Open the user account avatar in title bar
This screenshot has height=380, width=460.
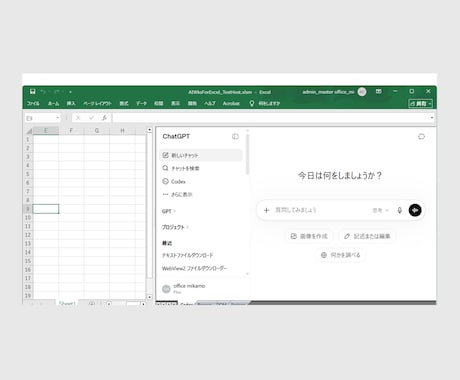pos(362,92)
